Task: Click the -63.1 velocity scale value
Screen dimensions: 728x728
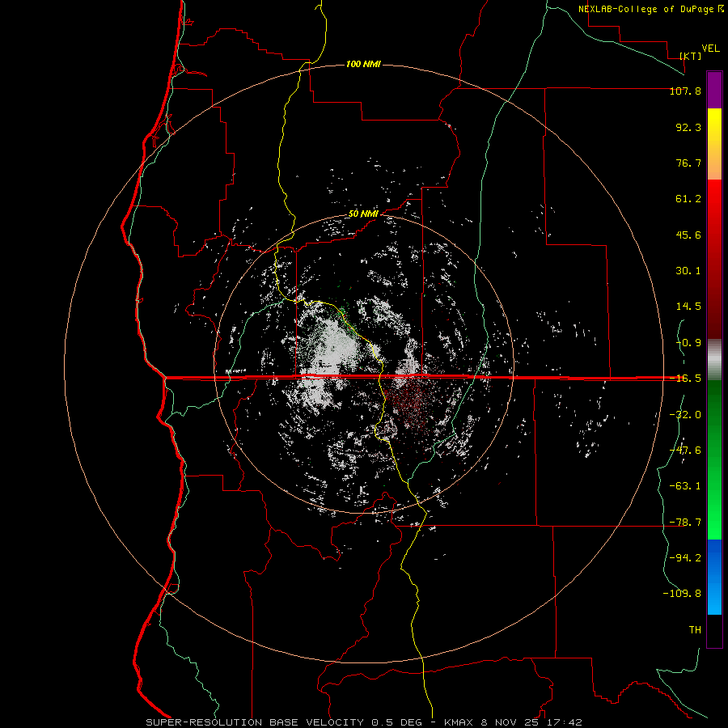Action: coord(685,486)
